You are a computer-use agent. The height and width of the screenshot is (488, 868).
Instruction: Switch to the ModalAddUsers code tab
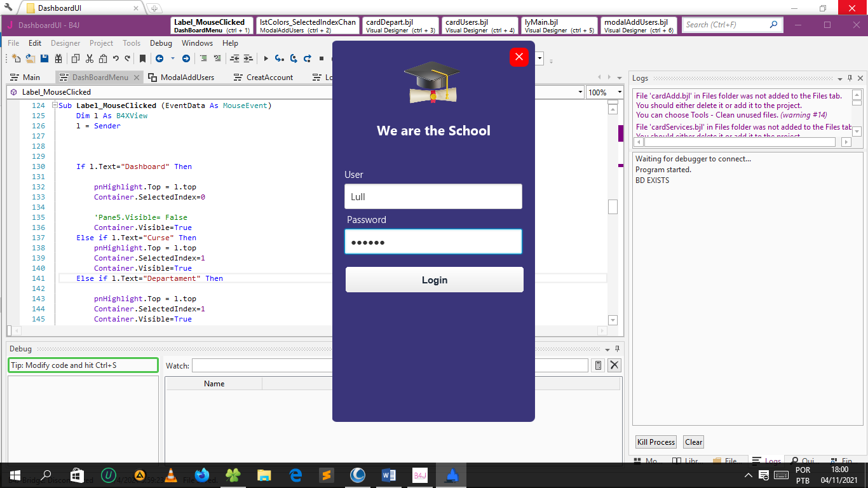point(181,77)
